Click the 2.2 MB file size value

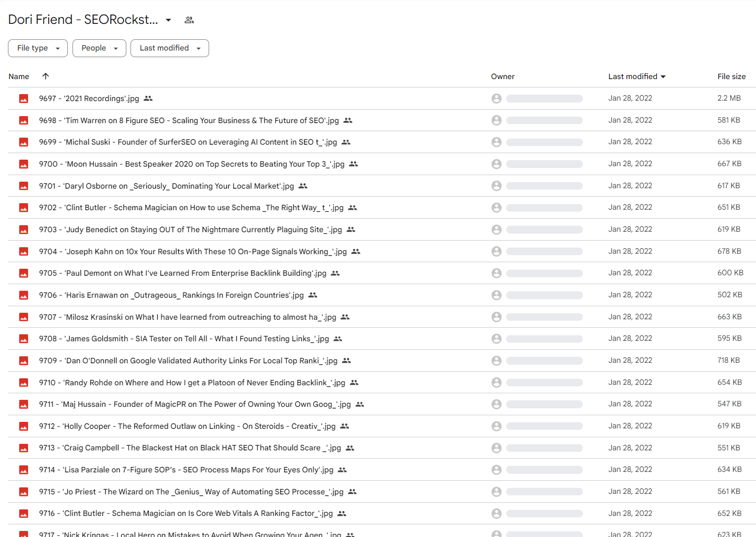[x=729, y=98]
